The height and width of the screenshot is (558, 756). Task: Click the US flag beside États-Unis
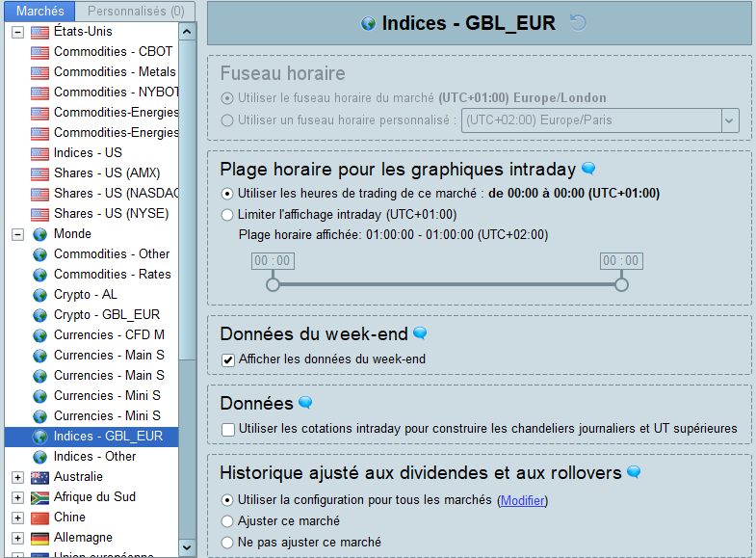(39, 32)
